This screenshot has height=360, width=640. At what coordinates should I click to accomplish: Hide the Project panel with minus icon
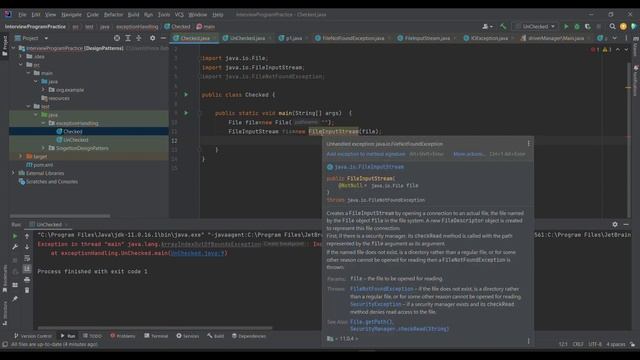pyautogui.click(x=163, y=38)
